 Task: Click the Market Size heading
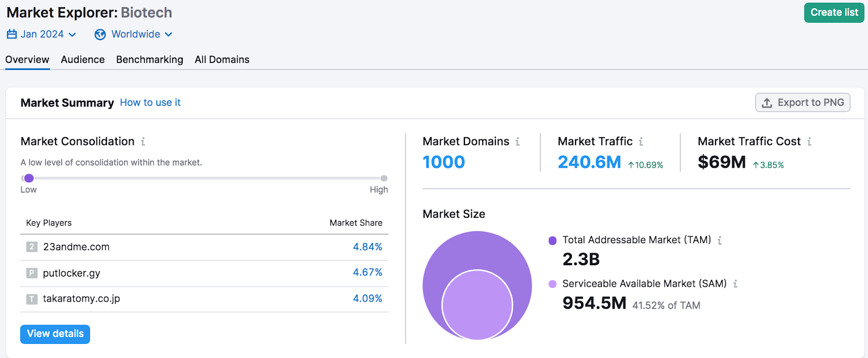(454, 214)
